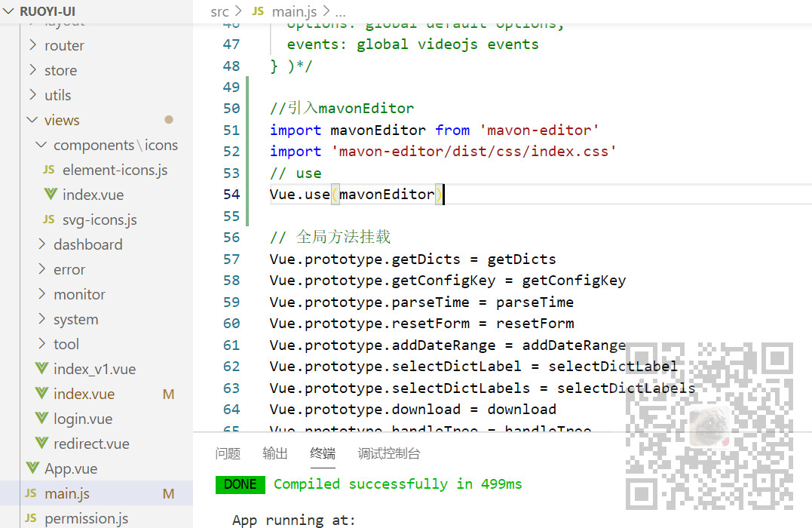Expand the router folder

point(33,45)
